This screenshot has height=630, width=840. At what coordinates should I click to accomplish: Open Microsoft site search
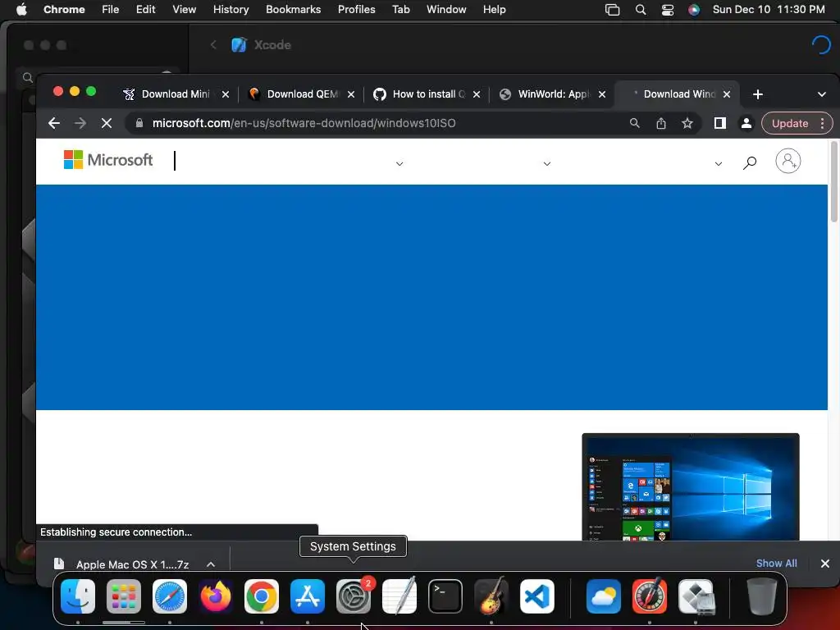coord(750,162)
